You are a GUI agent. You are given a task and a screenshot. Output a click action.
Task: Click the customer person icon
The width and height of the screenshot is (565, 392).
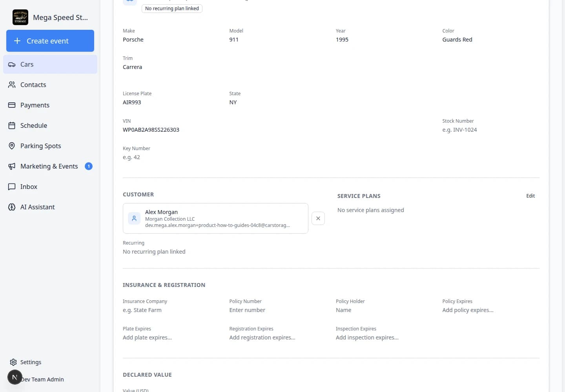(x=134, y=218)
